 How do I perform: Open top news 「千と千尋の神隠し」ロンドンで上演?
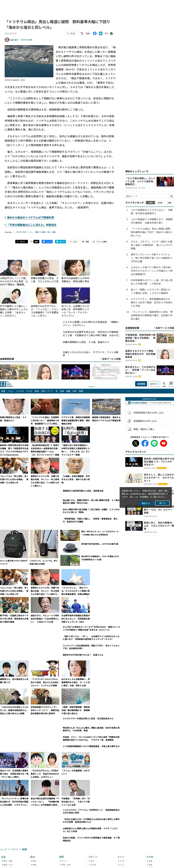pyautogui.click(x=141, y=181)
